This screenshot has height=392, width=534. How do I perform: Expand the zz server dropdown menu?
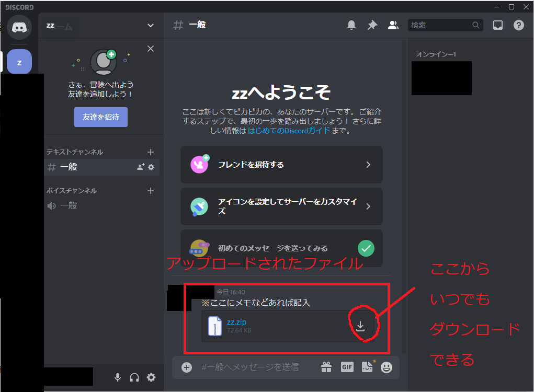click(151, 26)
